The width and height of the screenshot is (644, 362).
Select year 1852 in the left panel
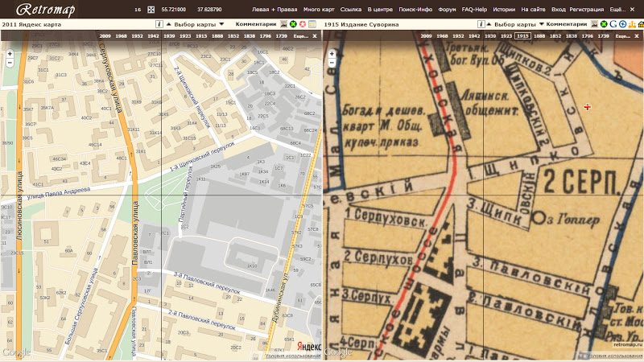click(233, 36)
